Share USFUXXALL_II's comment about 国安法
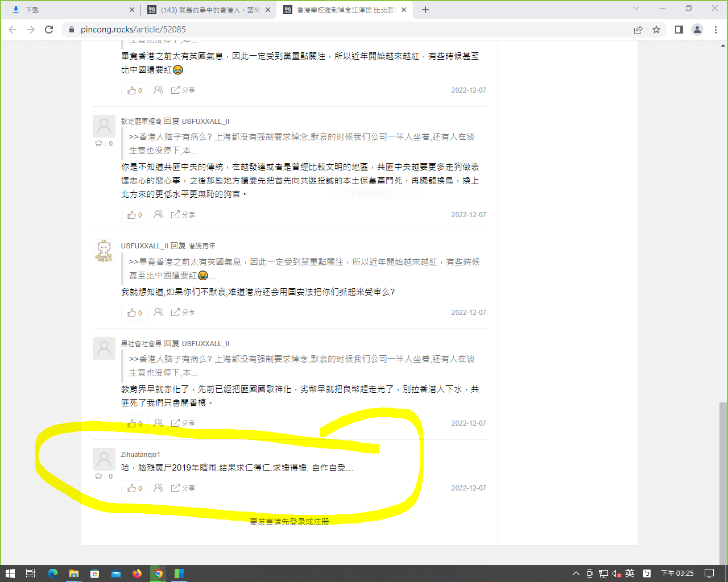 (x=183, y=313)
